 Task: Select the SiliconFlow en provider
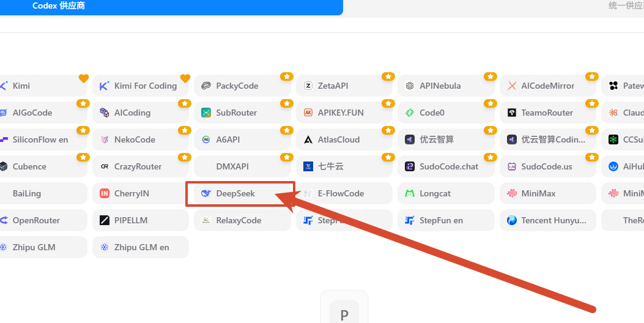click(43, 139)
